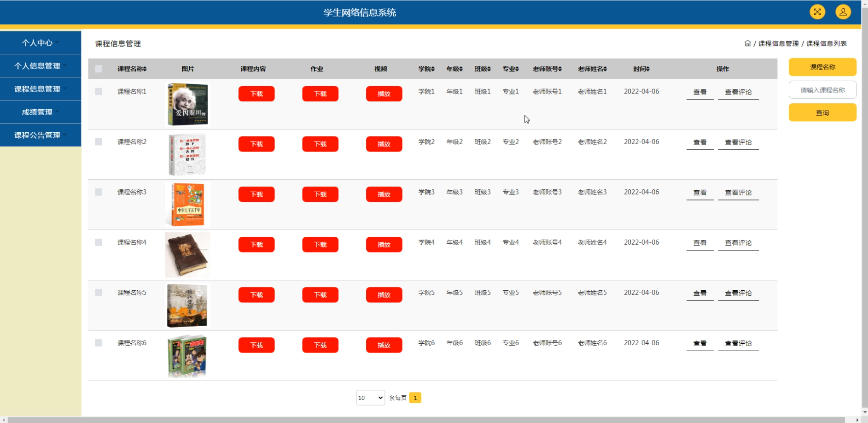Open the Einstein book cover thumbnail

coord(187,104)
